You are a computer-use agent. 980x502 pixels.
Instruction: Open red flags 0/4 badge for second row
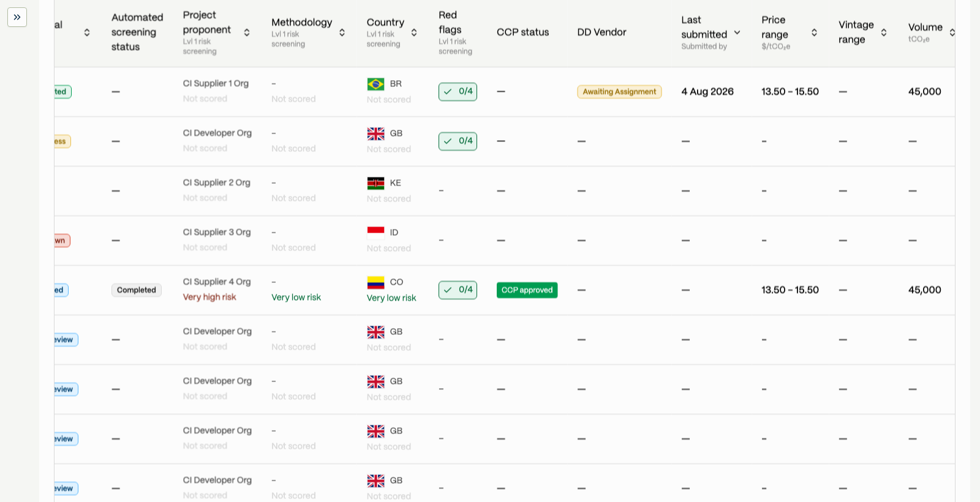[458, 141]
